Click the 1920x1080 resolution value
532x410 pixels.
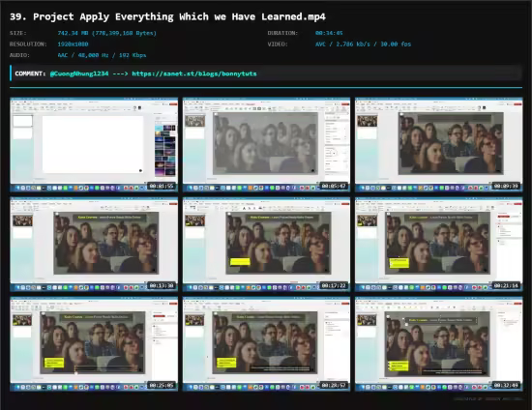[73, 44]
